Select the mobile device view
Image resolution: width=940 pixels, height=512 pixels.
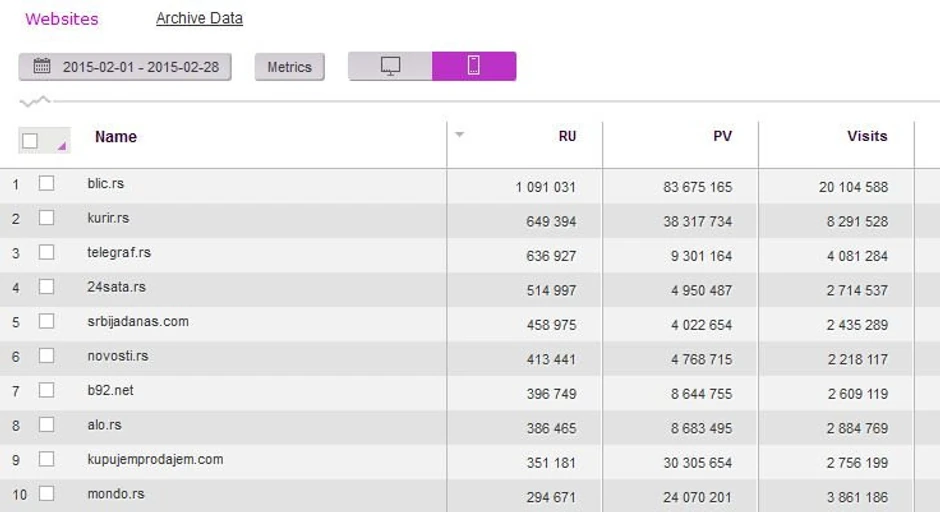coord(474,66)
